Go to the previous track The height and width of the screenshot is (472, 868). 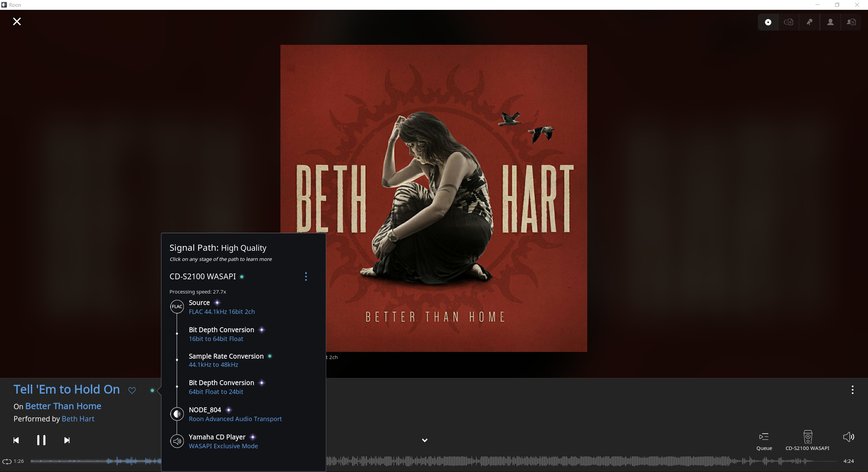[x=16, y=440]
